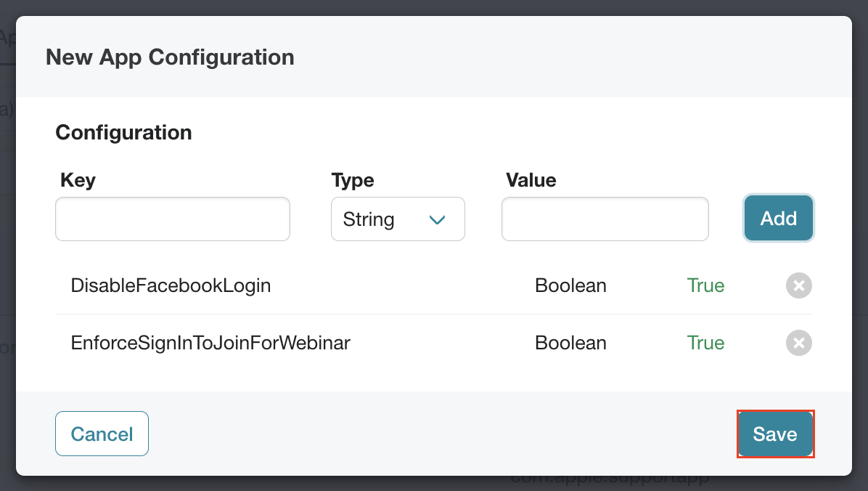Click the Key column label
This screenshot has height=491, width=868.
click(x=78, y=180)
